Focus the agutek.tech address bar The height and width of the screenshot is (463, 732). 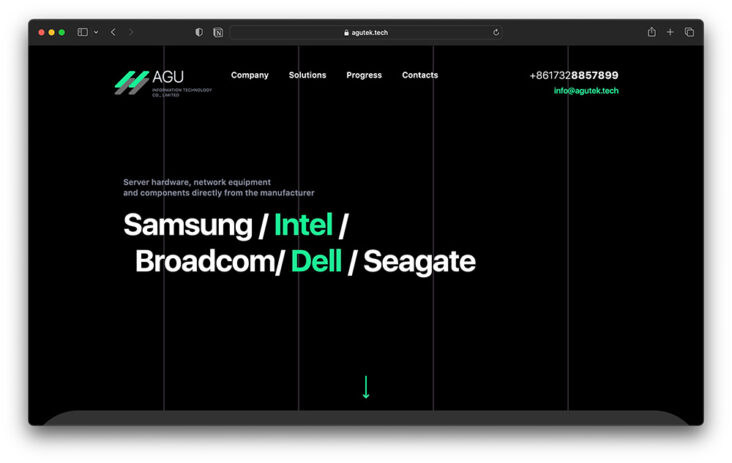(x=365, y=32)
